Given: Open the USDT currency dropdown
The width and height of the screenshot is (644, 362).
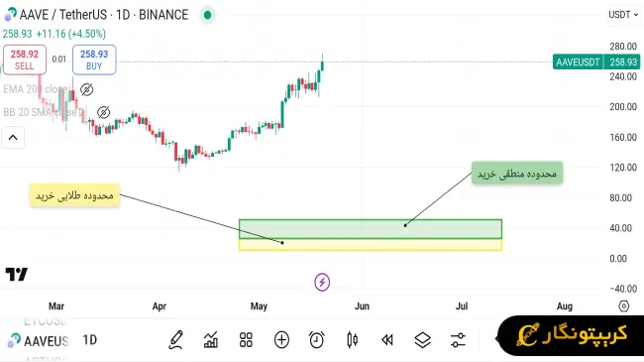Looking at the screenshot, I should (623, 15).
